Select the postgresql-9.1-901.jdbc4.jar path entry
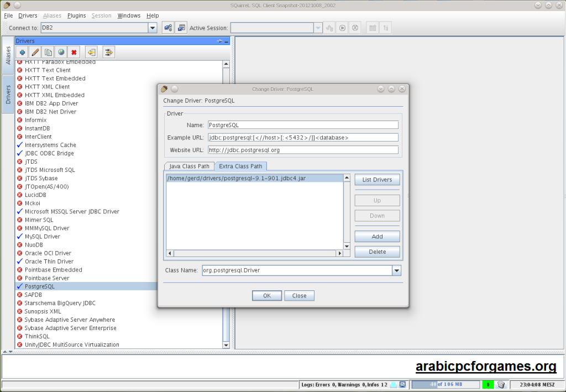The image size is (566, 392). click(254, 179)
